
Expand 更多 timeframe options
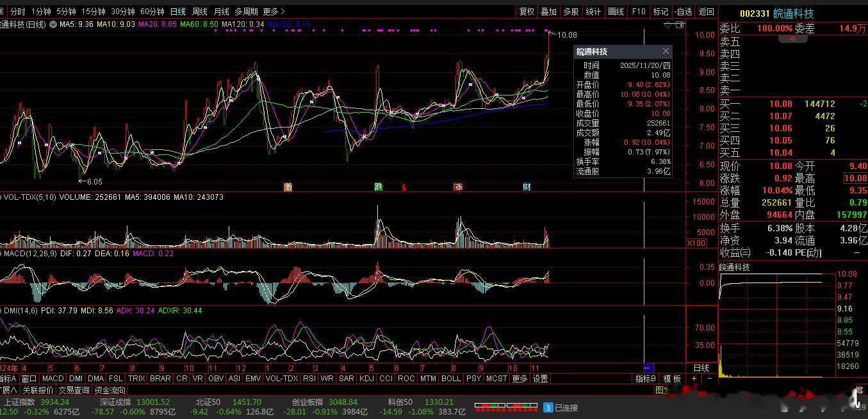274,12
